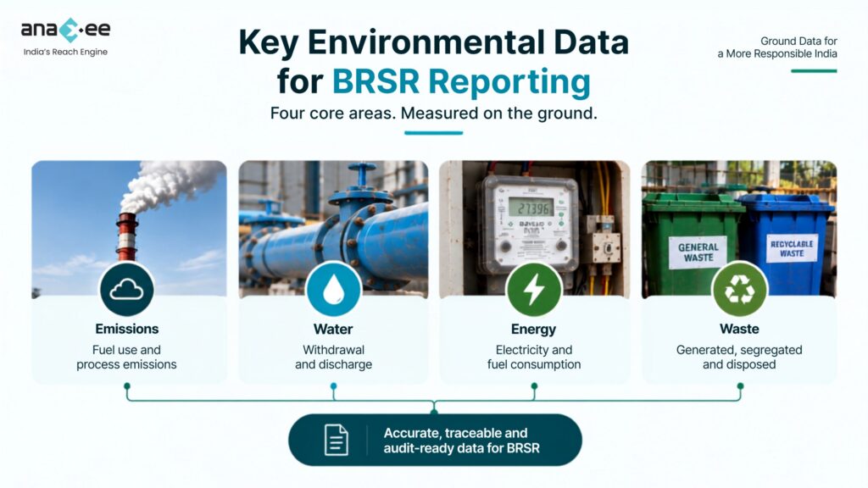The width and height of the screenshot is (868, 488).
Task: Click the water droplet icon
Action: pos(333,290)
